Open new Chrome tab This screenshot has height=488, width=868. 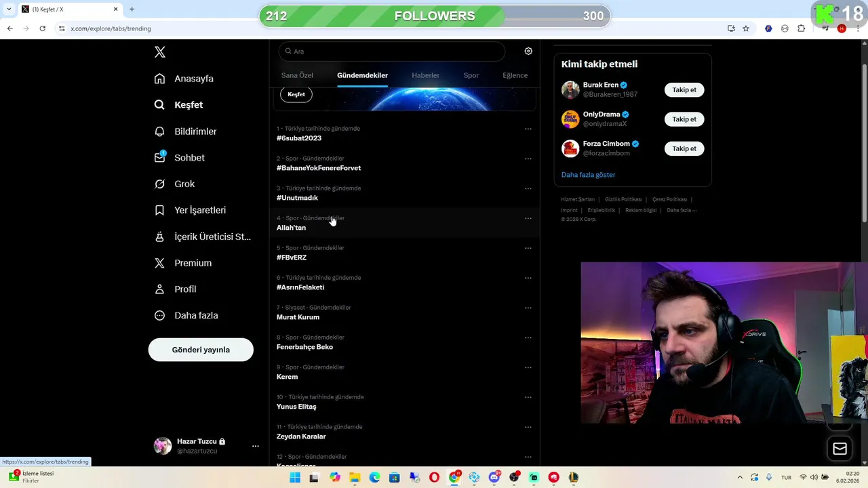[x=132, y=9]
